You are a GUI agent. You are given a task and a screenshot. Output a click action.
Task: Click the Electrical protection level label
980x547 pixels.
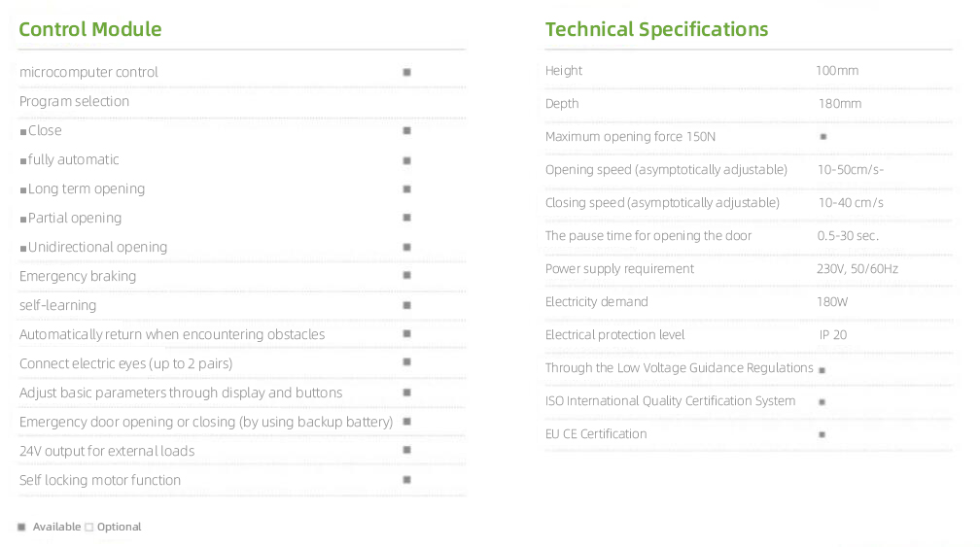tap(614, 335)
